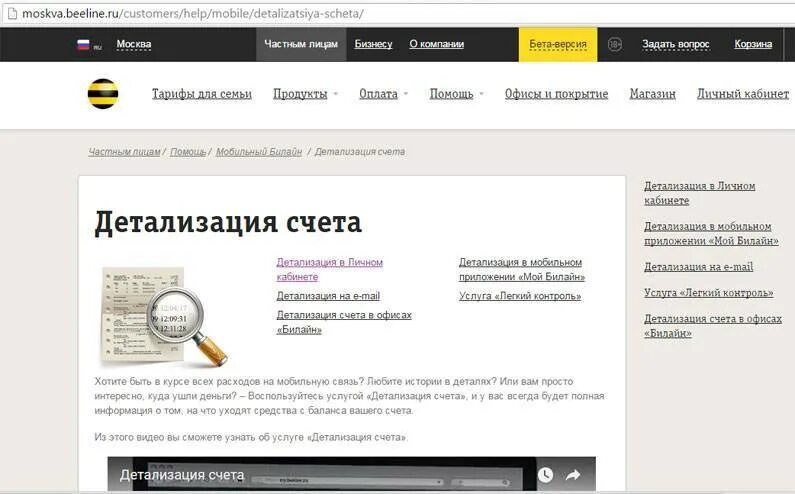Click sentence Из этого видео вы сможете
795x494 pixels.
click(251, 437)
